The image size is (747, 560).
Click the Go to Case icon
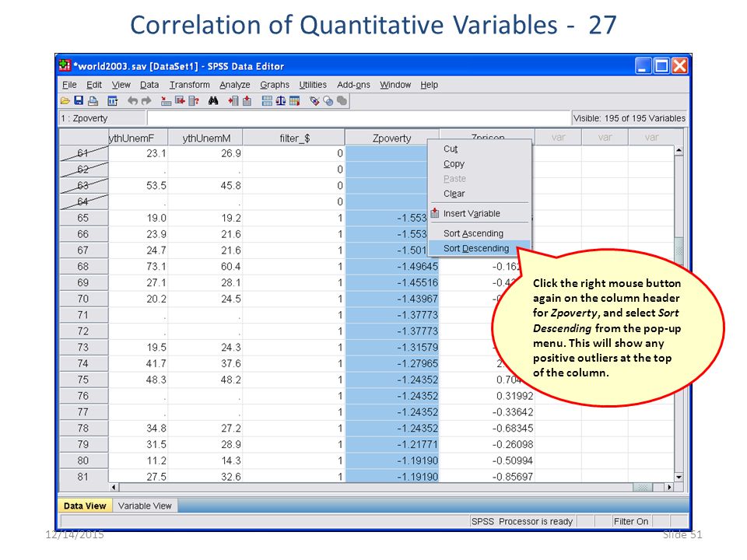point(166,101)
